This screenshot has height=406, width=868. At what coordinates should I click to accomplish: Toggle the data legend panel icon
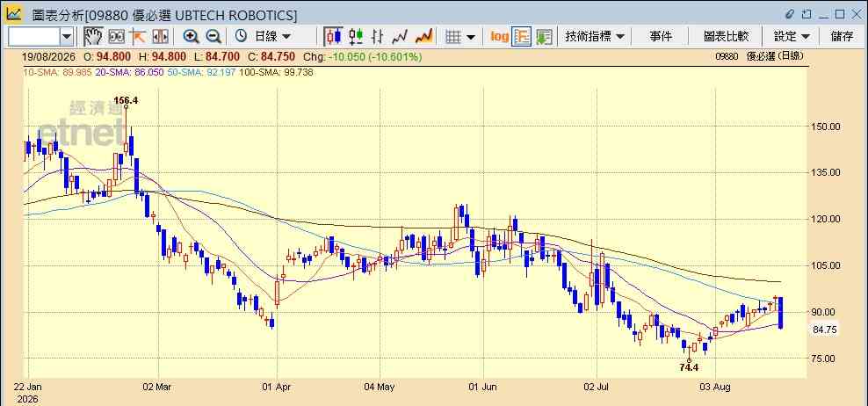tap(522, 37)
